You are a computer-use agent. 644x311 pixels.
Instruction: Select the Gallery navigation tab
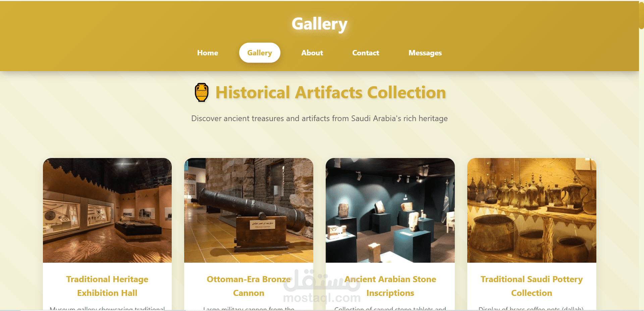pos(260,53)
